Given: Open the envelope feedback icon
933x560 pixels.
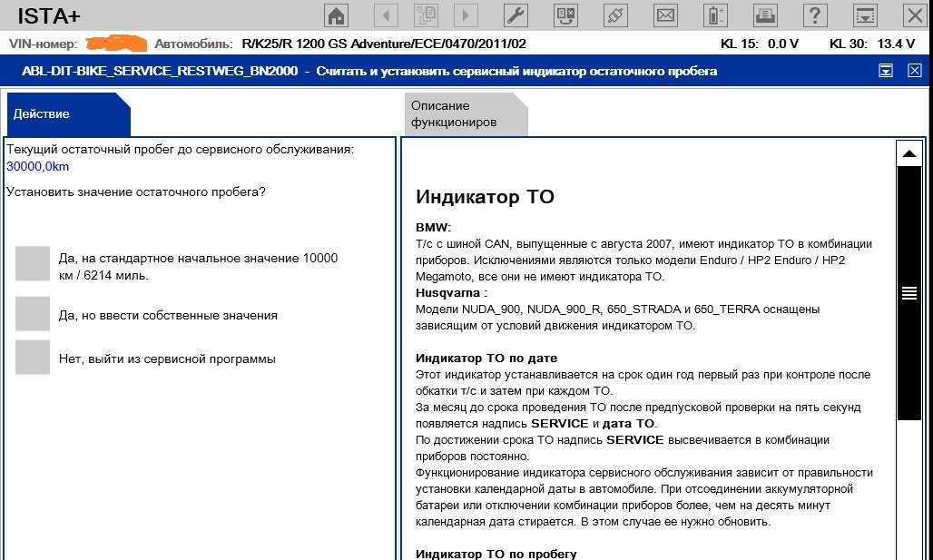Looking at the screenshot, I should click(x=665, y=15).
